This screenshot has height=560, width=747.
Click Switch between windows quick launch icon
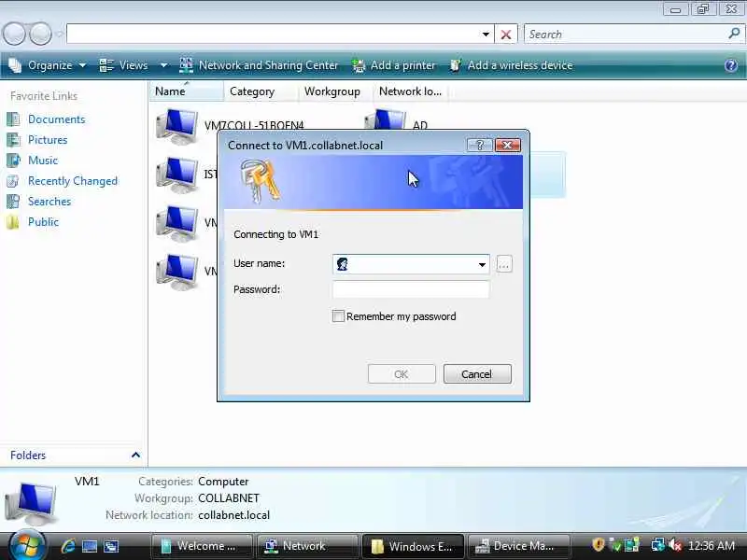111,546
